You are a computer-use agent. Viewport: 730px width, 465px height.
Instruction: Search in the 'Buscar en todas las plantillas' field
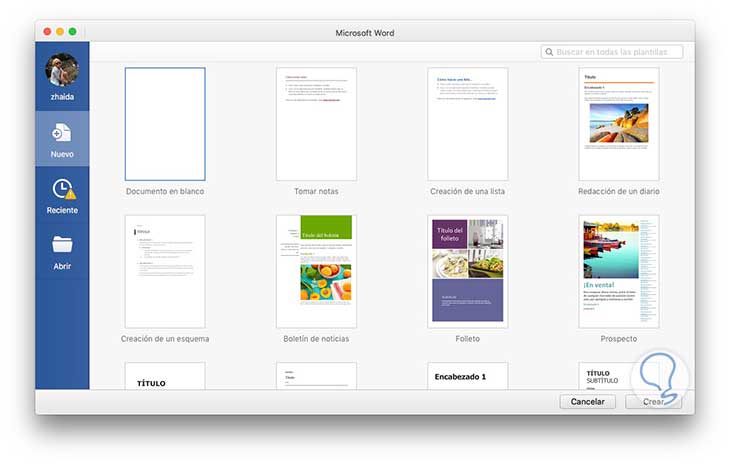pos(612,52)
